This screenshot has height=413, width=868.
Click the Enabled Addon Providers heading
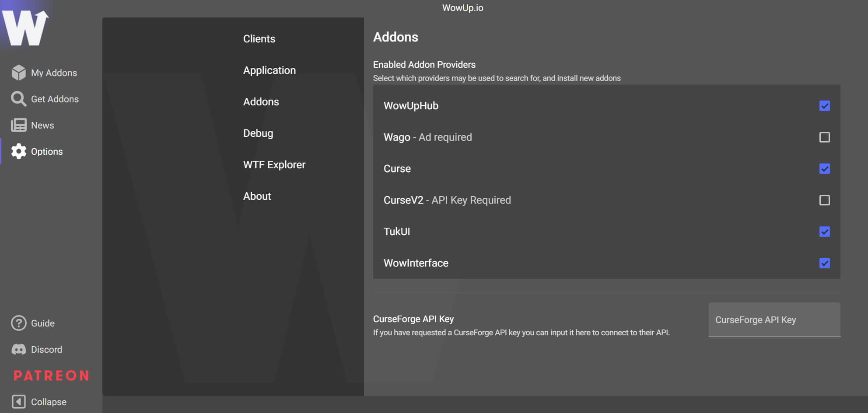coord(424,65)
